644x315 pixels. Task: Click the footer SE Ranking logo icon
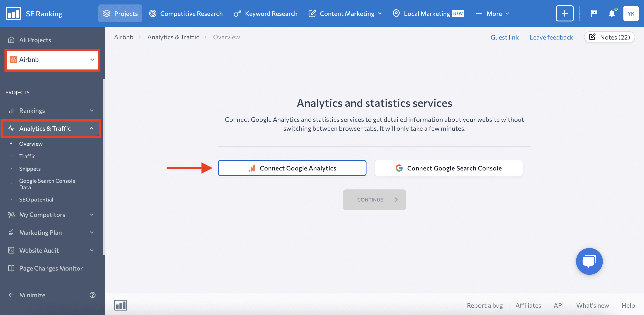(121, 305)
